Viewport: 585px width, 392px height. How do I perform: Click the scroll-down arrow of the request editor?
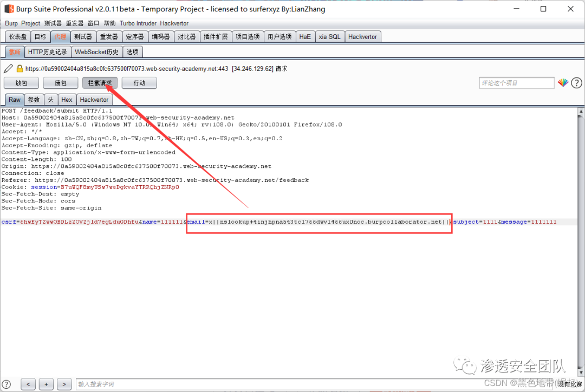click(581, 373)
